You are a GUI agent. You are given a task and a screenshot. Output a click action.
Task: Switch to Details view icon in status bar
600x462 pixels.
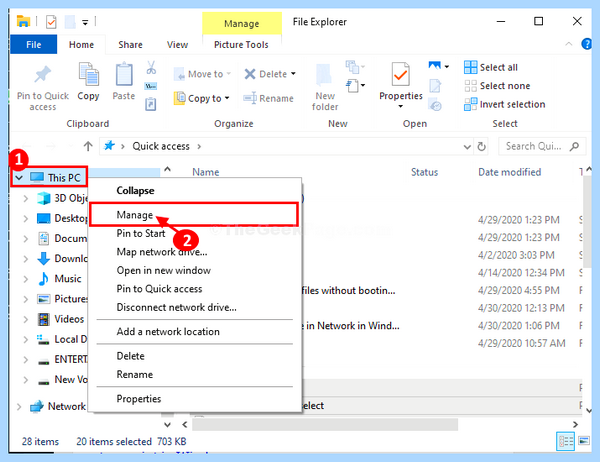(x=565, y=441)
